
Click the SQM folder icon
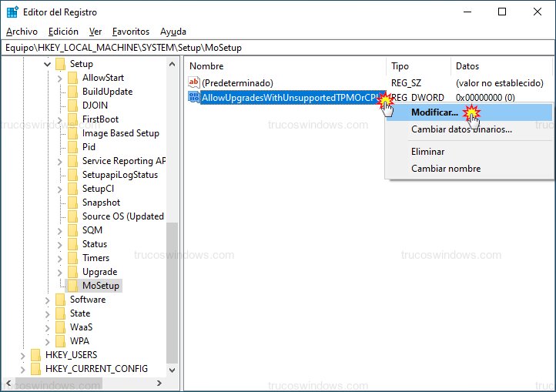72,230
